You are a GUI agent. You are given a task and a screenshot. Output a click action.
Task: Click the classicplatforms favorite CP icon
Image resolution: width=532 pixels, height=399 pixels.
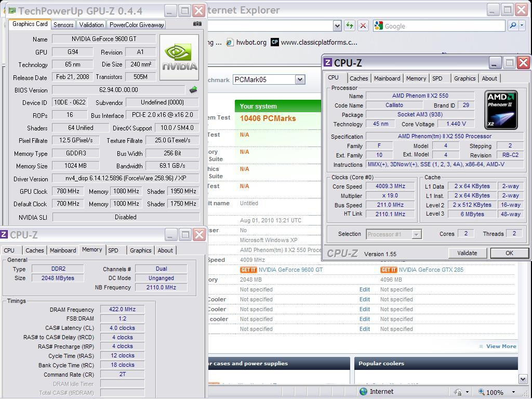[274, 42]
